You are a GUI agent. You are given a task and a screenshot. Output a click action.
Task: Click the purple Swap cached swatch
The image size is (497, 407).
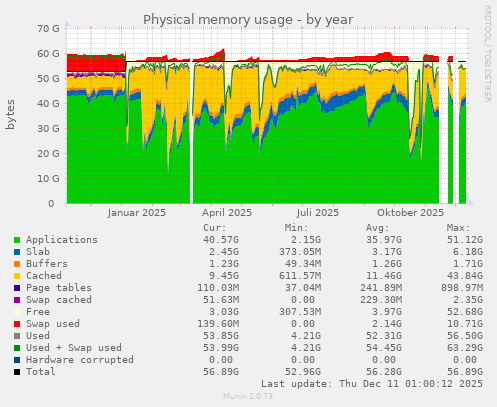click(17, 300)
